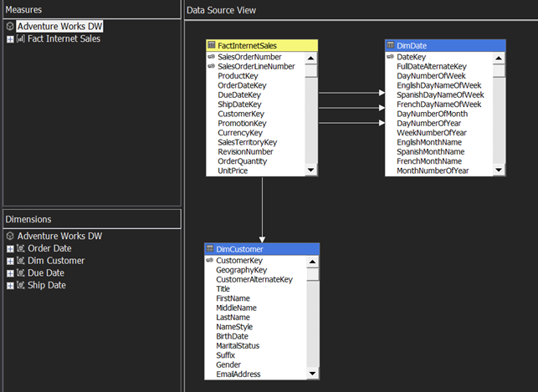Select the EnglishMonthName column
The height and width of the screenshot is (392, 538).
[429, 142]
